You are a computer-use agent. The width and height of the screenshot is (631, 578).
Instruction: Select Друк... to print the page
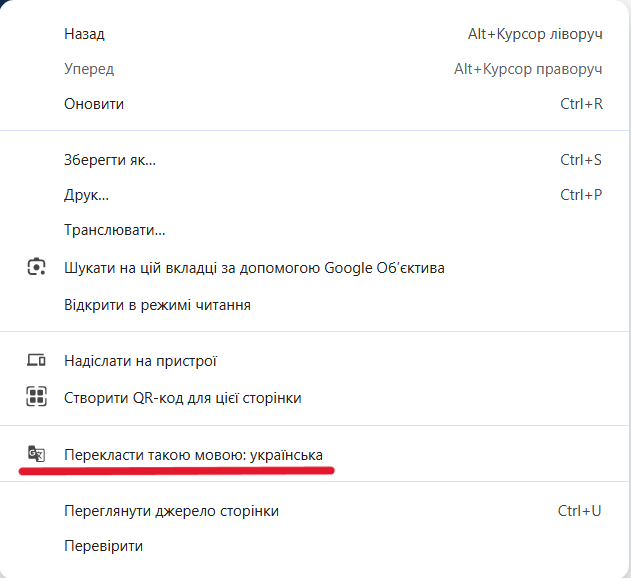click(87, 195)
